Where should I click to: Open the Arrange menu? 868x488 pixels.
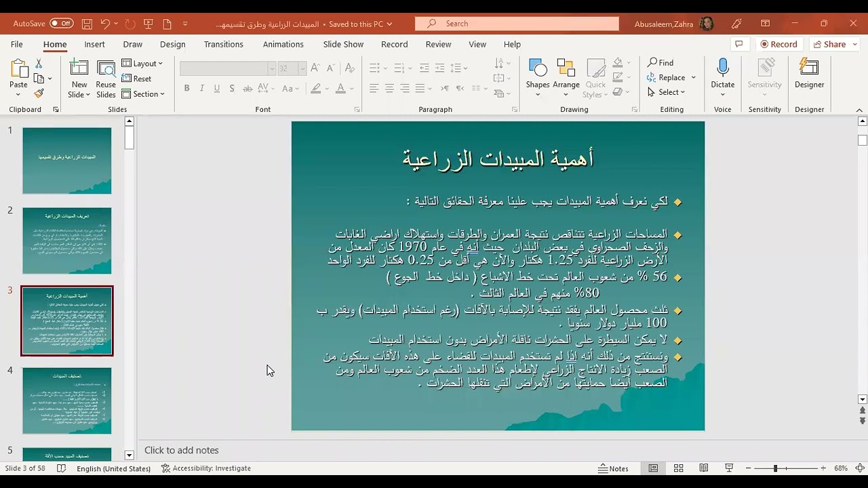[566, 79]
